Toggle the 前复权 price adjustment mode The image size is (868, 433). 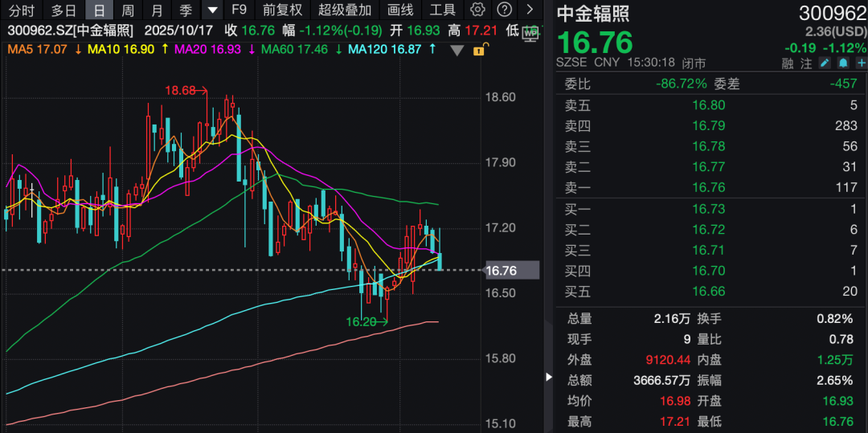[x=283, y=10]
